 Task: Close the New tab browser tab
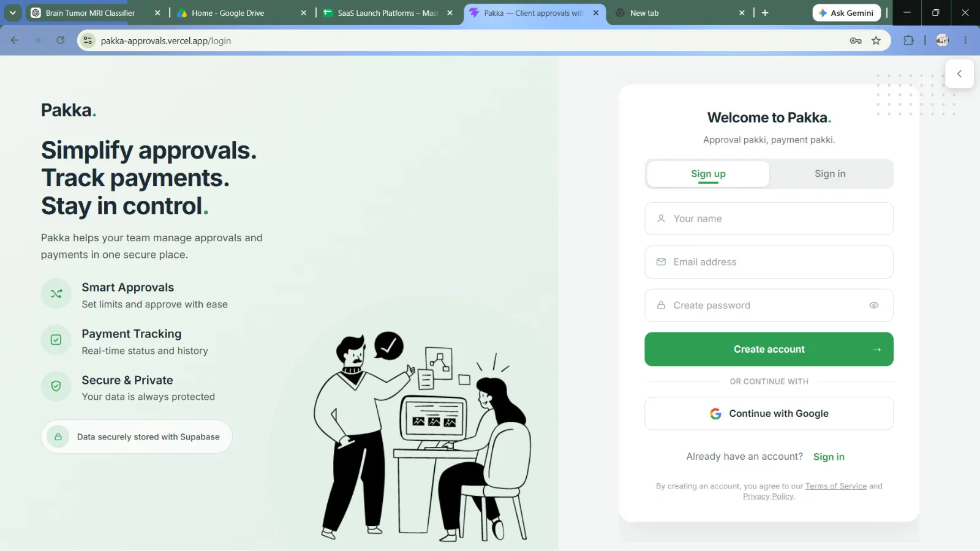pos(742,13)
